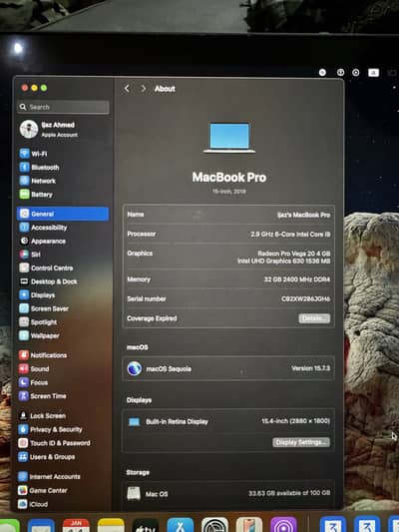Open iCloud settings in sidebar

(33, 504)
